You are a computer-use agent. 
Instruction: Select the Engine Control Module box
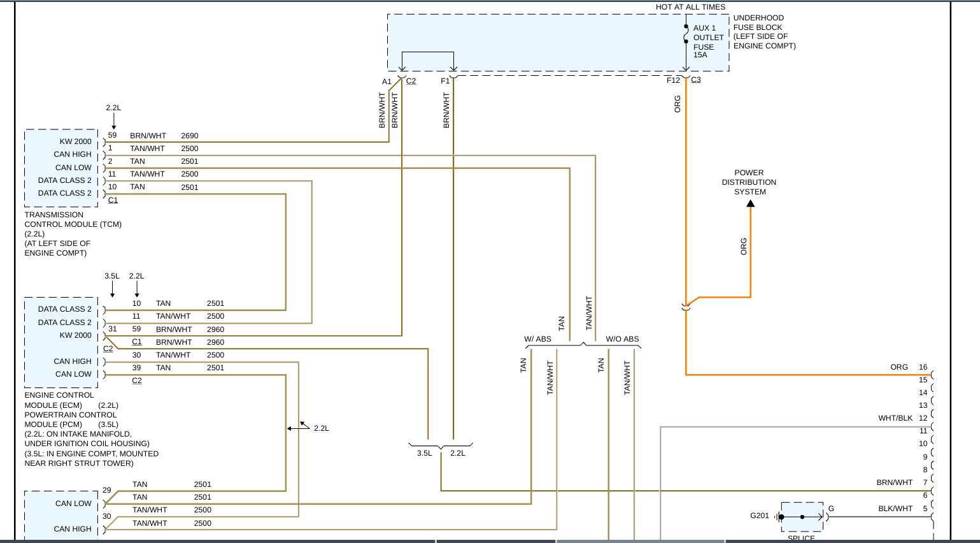point(61,342)
